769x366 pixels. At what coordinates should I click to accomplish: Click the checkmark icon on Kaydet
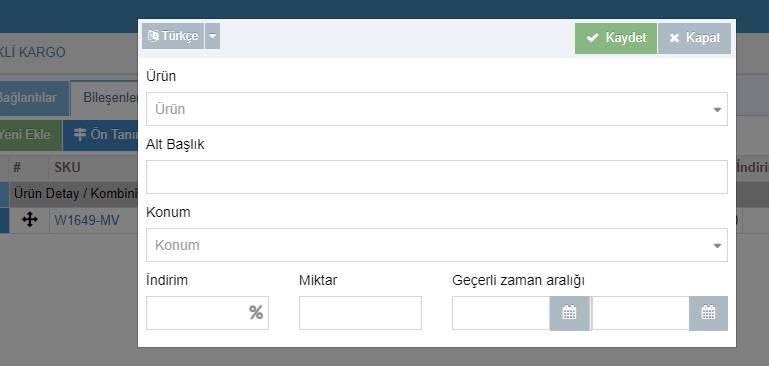pos(592,38)
